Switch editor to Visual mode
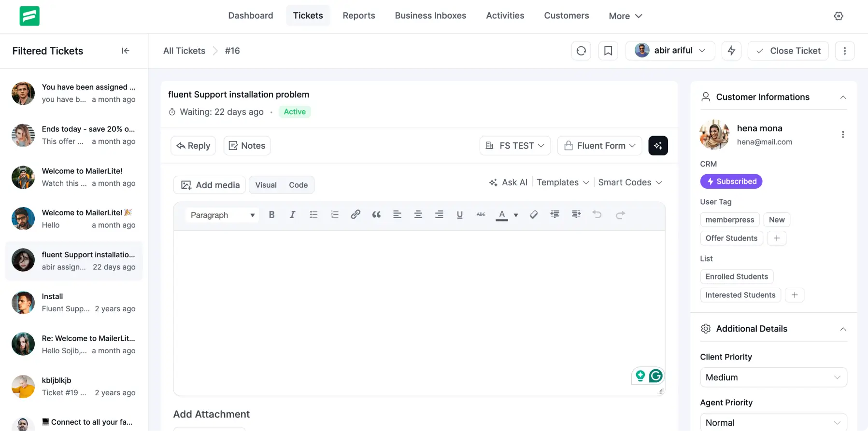 (x=266, y=185)
